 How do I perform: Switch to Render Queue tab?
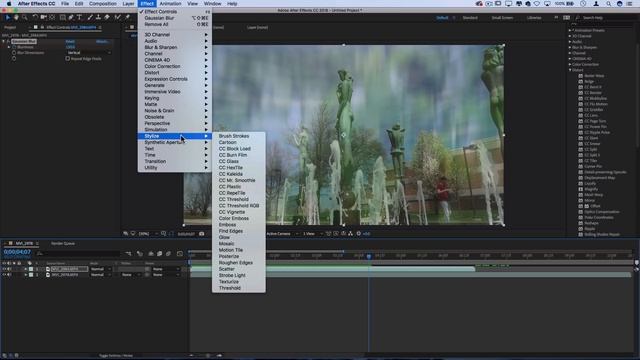point(63,244)
